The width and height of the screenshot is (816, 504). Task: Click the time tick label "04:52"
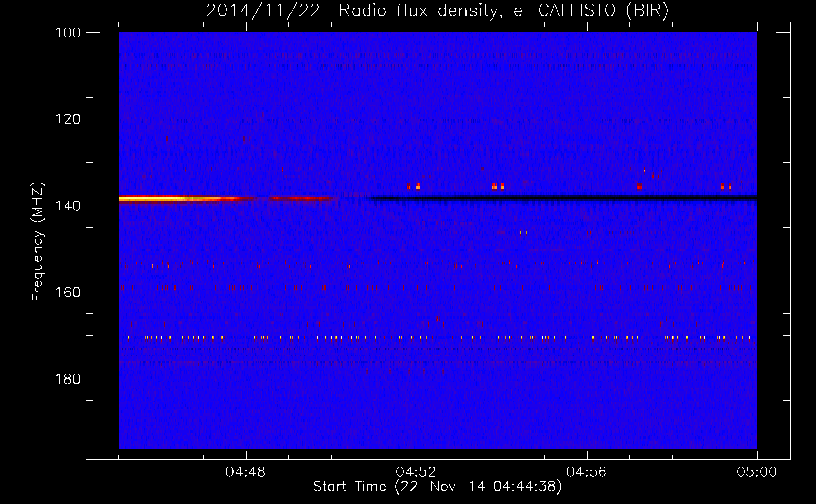point(416,472)
